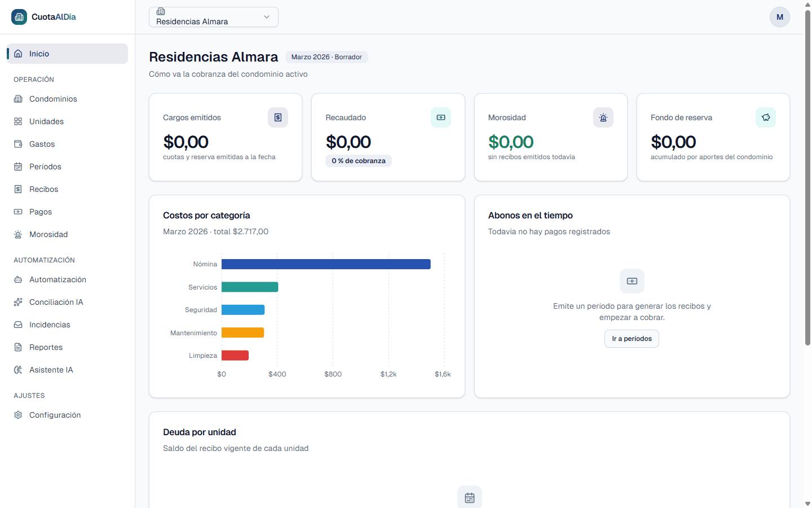Click the Morosidad siren icon in card

pos(603,117)
